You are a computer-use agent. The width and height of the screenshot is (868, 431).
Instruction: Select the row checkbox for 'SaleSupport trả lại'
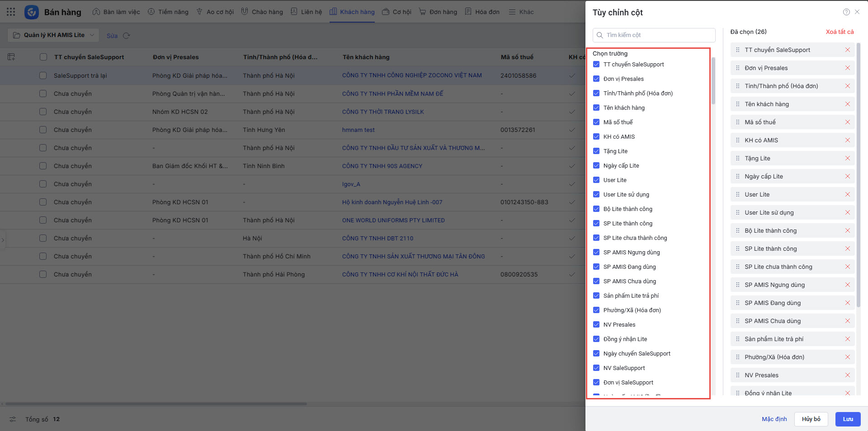[43, 75]
